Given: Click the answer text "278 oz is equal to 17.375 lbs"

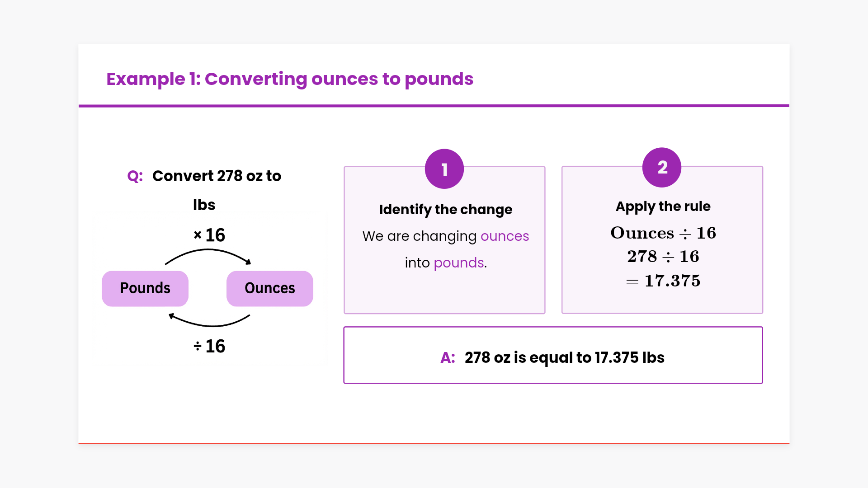Looking at the screenshot, I should tap(564, 358).
